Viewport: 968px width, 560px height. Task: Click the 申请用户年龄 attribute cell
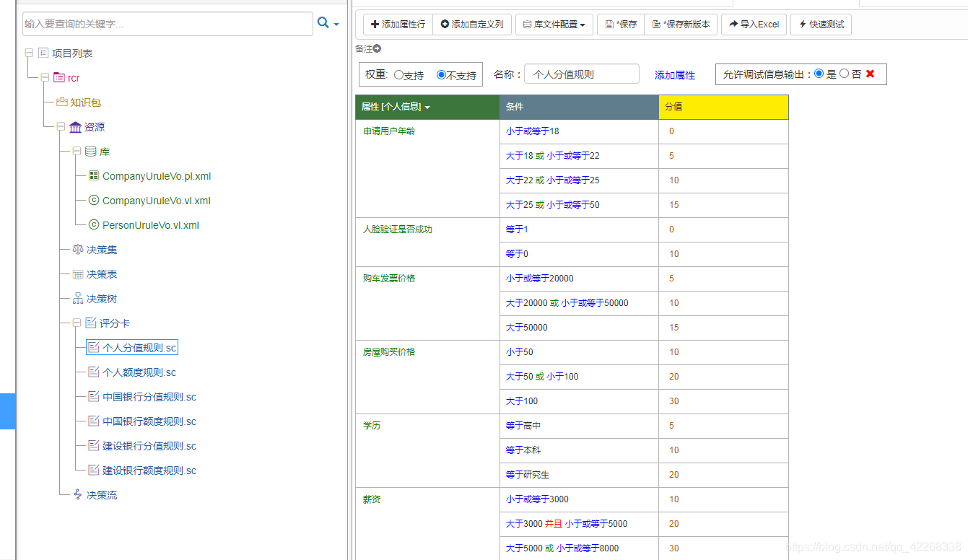[x=427, y=168]
